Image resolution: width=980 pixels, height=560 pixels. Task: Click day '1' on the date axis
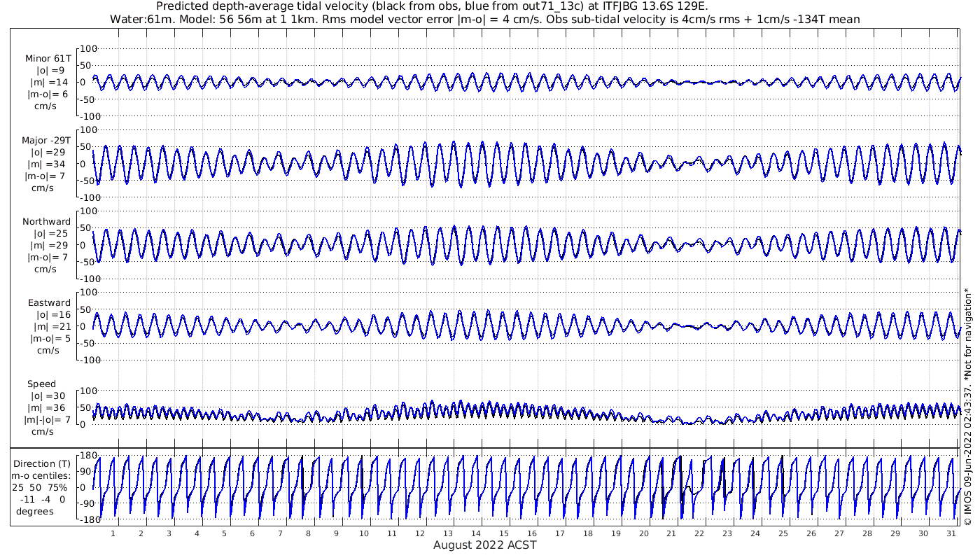tap(113, 533)
